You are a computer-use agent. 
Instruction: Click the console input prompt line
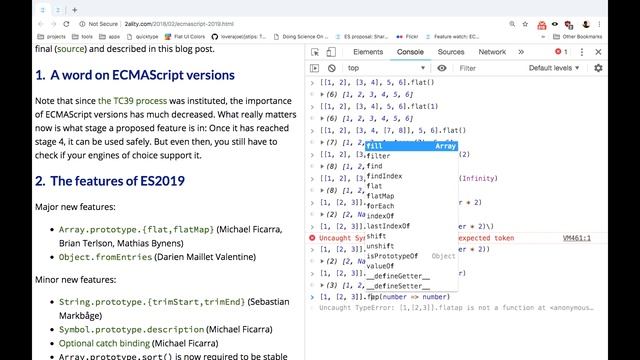click(x=457, y=297)
